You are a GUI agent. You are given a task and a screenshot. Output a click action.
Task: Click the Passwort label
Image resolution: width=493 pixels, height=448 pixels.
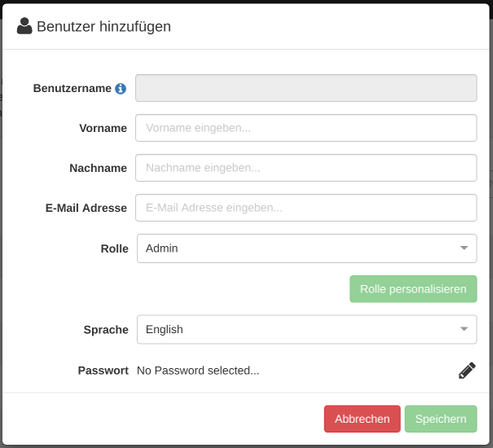(x=103, y=371)
